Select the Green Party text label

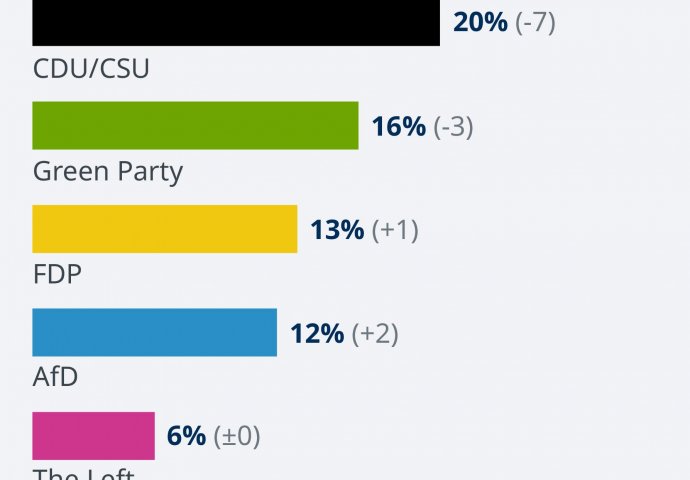(108, 171)
